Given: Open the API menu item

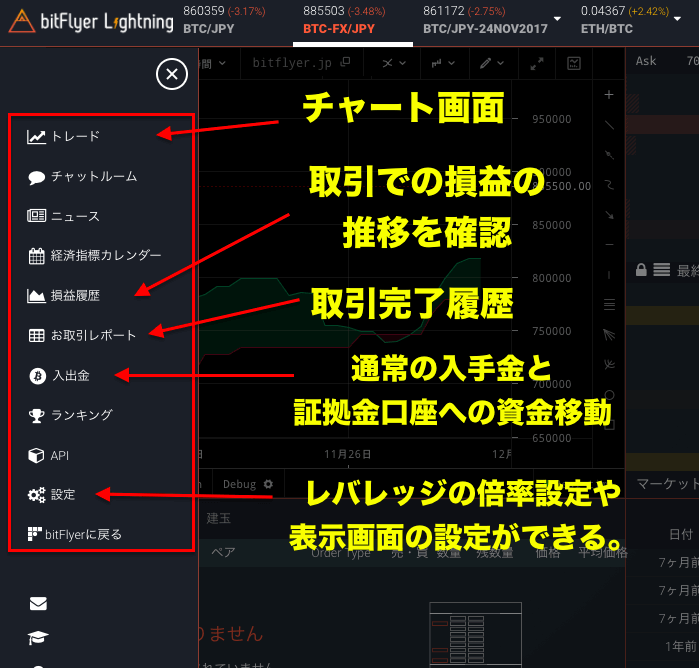Looking at the screenshot, I should click(48, 455).
